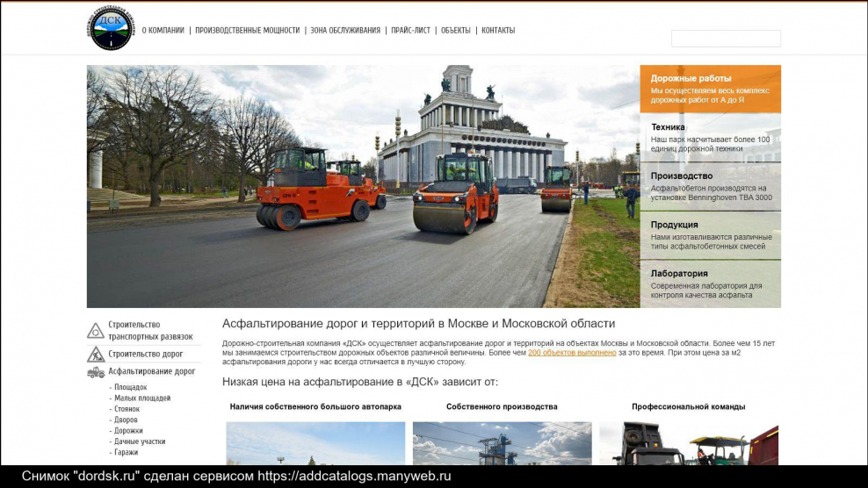Select the Лаборатория slider tab
Image resolution: width=868 pixels, height=488 pixels.
point(710,283)
